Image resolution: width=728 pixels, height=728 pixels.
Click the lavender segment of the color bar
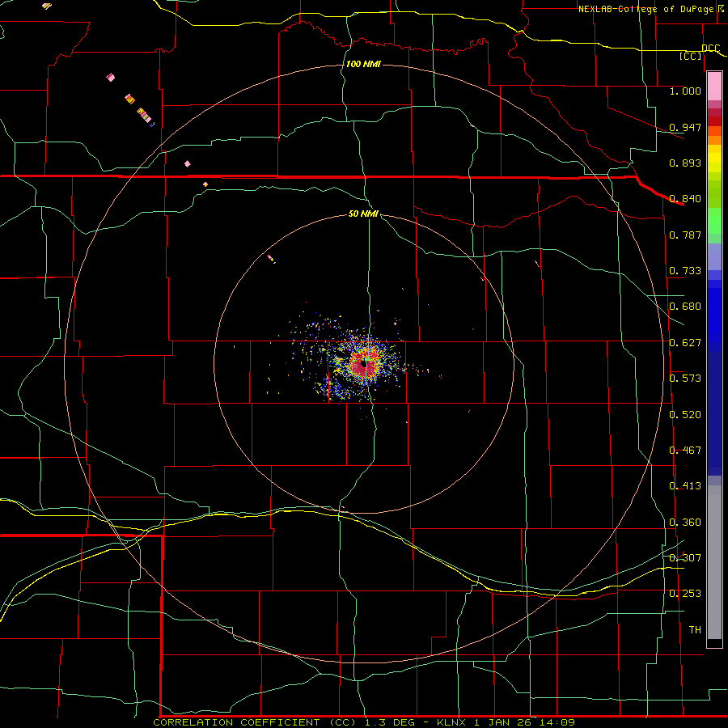tap(714, 256)
